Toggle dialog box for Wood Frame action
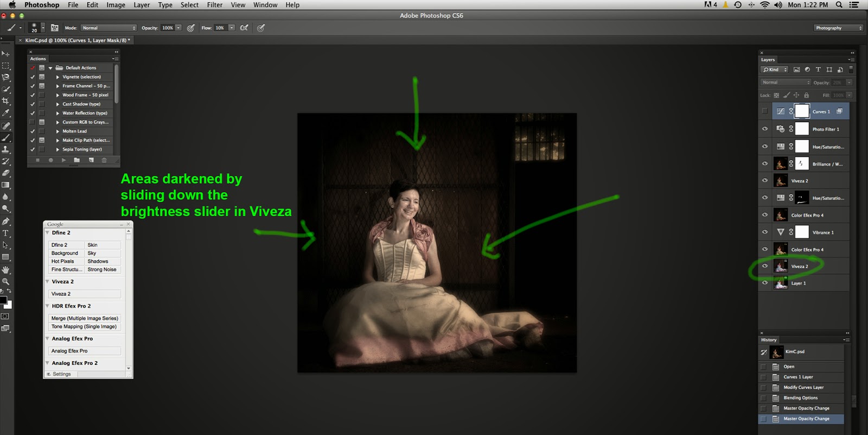The height and width of the screenshot is (435, 868). point(42,95)
